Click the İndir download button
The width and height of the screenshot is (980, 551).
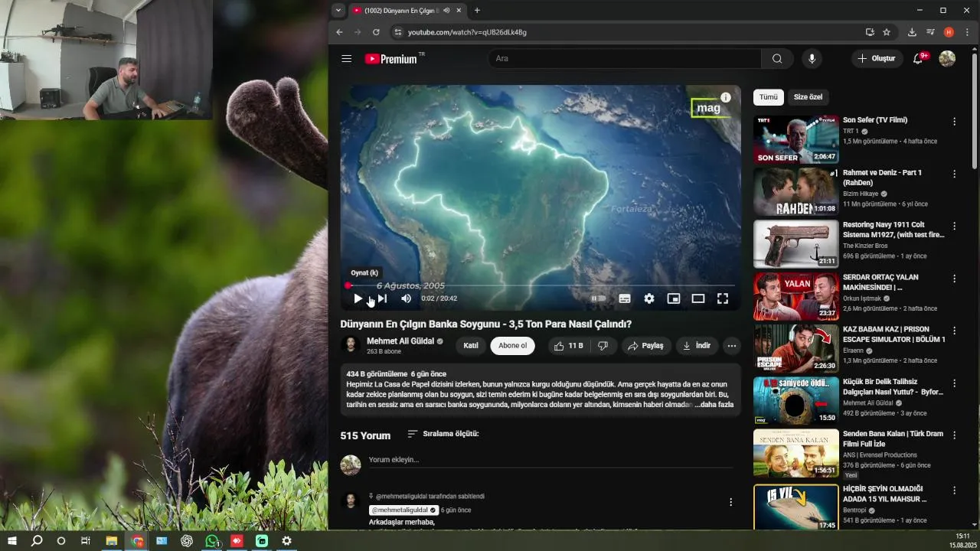tap(697, 346)
